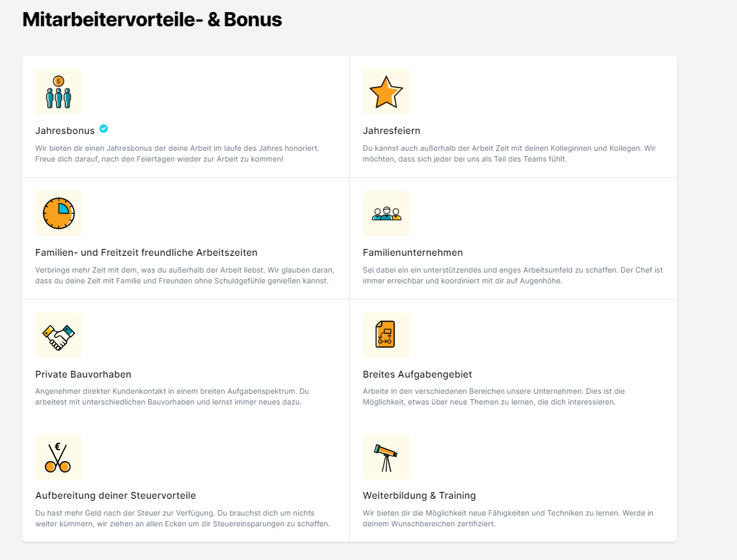Open the Private Bauvorhaben heading
The width and height of the screenshot is (737, 560).
click(x=83, y=374)
